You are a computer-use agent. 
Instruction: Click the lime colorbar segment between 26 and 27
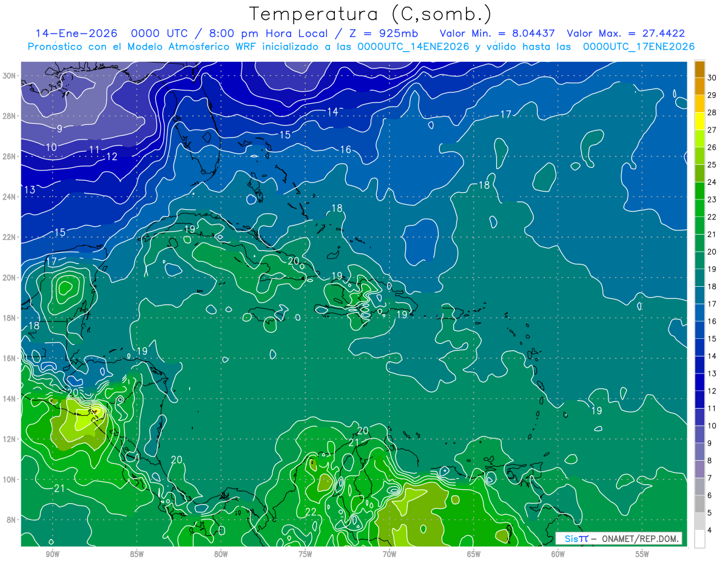point(699,139)
